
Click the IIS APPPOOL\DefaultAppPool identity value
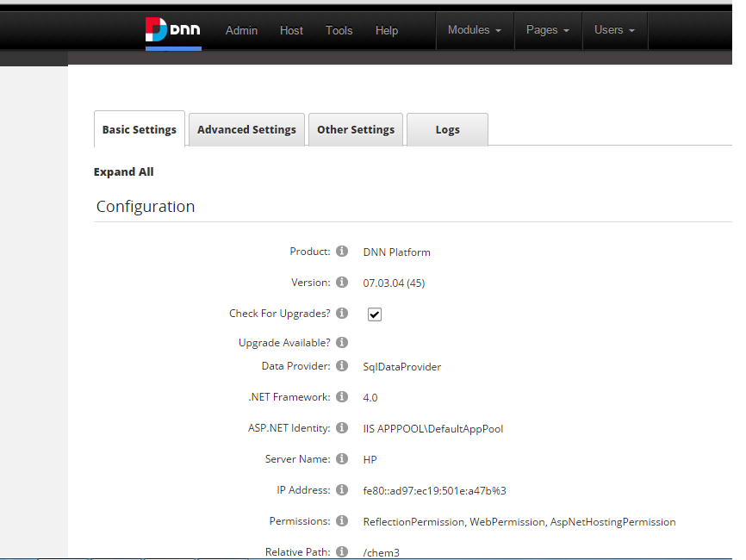[x=433, y=429]
